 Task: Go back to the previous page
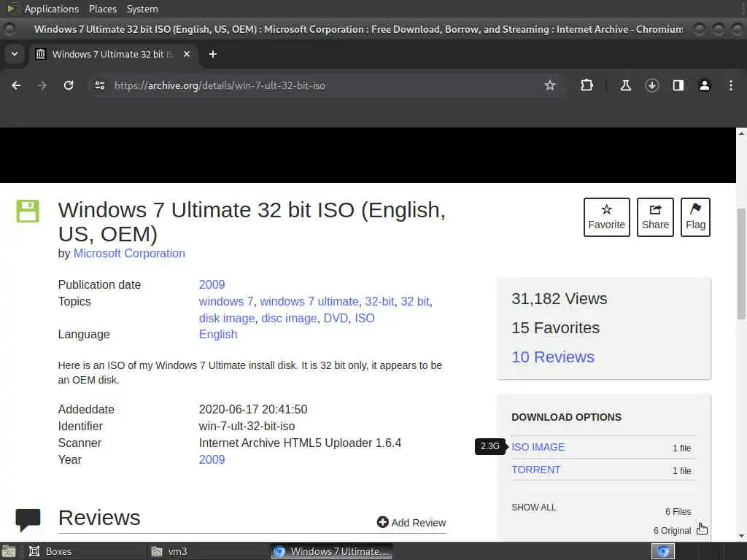(x=16, y=85)
